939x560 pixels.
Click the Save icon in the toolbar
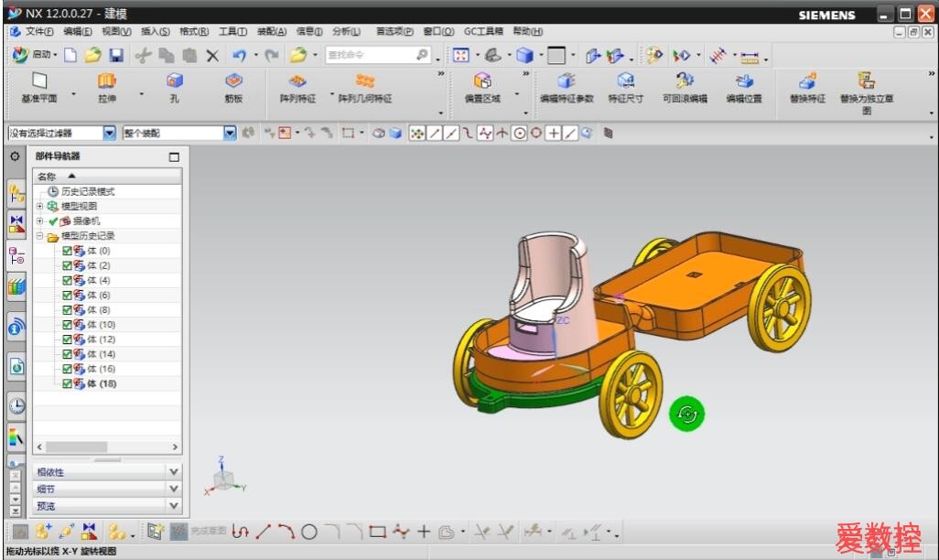coord(116,56)
